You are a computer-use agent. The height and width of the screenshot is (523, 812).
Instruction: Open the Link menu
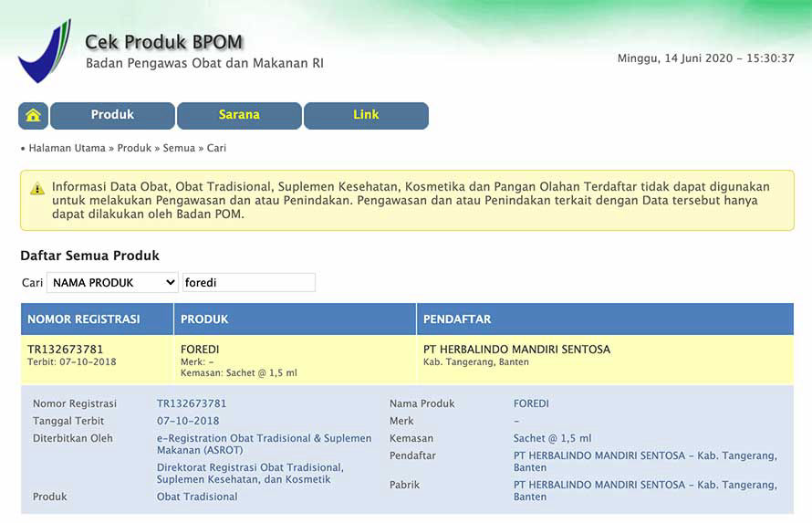[x=366, y=116]
